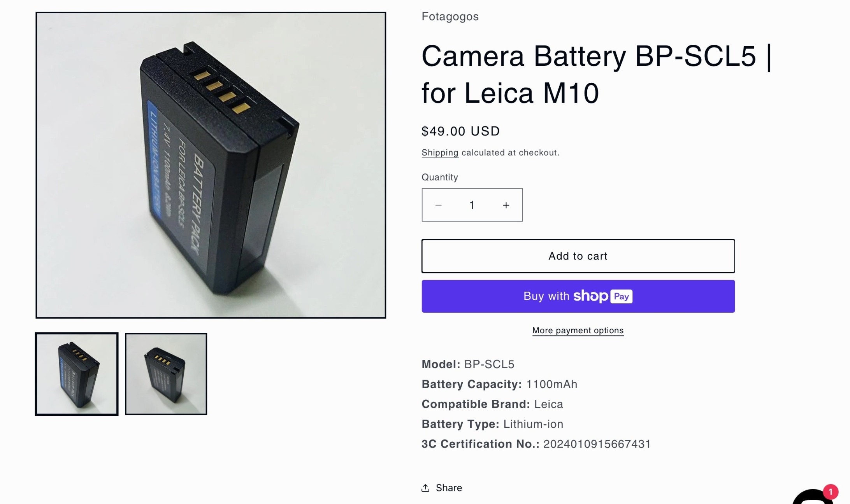Click the large main product photo
The height and width of the screenshot is (504, 850).
pos(211,165)
